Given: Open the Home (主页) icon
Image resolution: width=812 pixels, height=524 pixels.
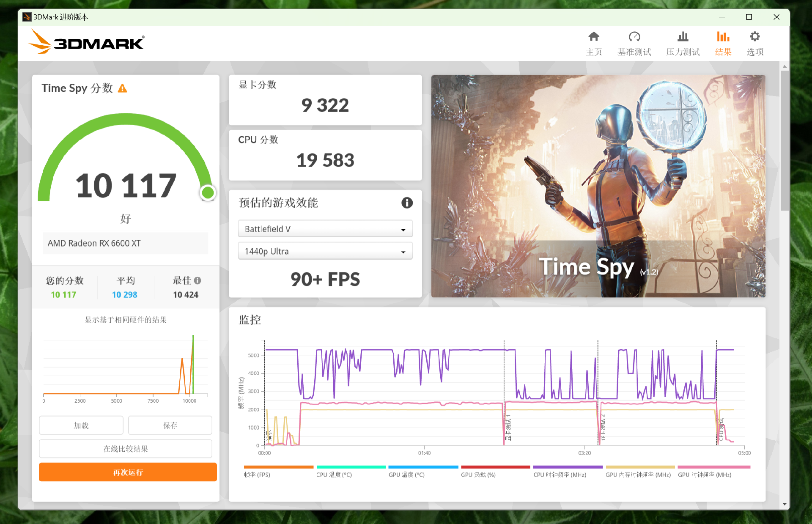Looking at the screenshot, I should pyautogui.click(x=594, y=37).
